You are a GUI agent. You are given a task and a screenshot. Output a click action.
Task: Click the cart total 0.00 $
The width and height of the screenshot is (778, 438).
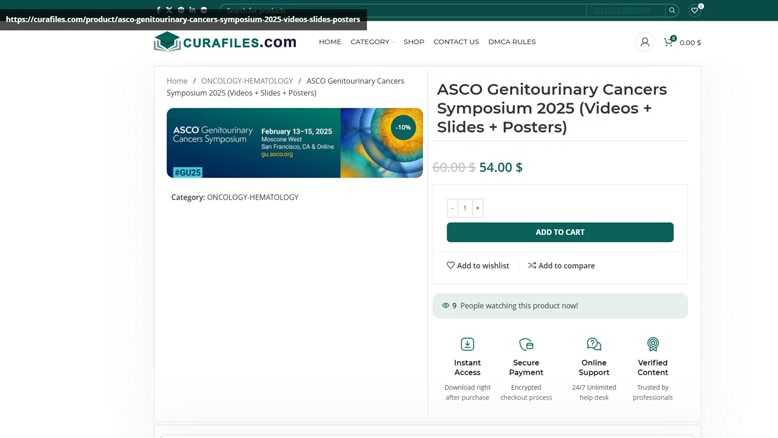point(690,43)
